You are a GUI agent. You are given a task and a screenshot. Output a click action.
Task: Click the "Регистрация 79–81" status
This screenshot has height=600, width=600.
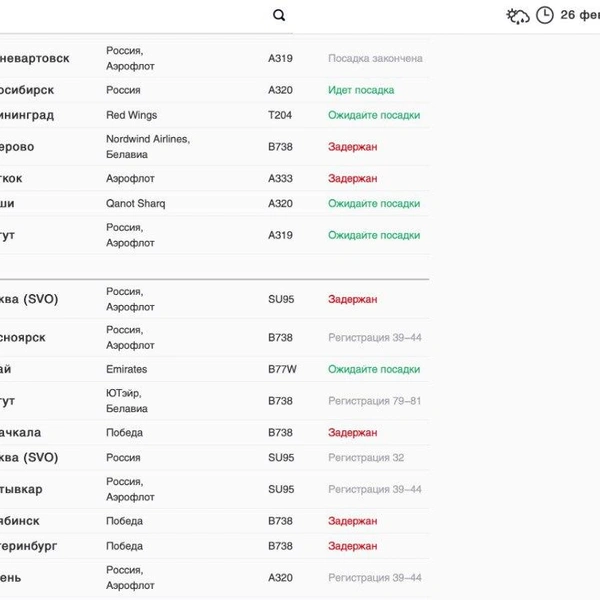click(x=375, y=401)
